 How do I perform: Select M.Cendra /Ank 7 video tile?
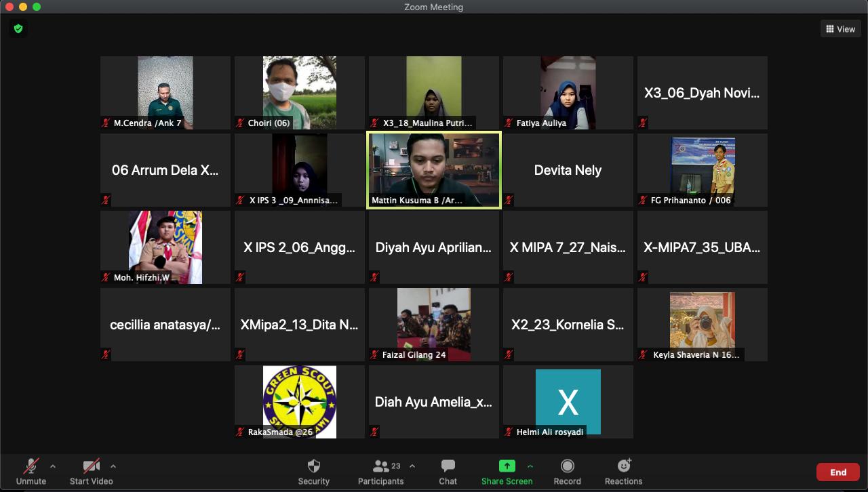click(165, 93)
